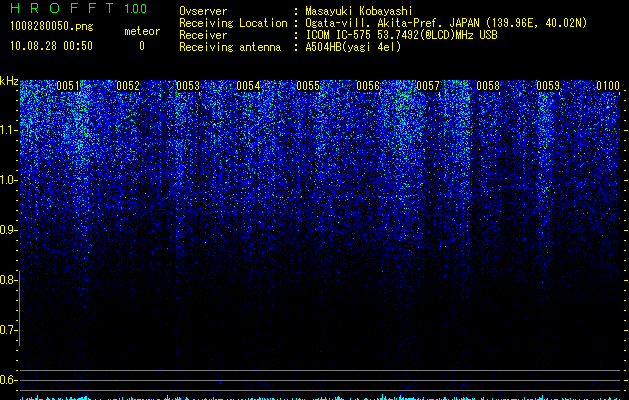Image resolution: width=629 pixels, height=400 pixels.
Task: Click the 0058 time marker
Action: (488, 86)
